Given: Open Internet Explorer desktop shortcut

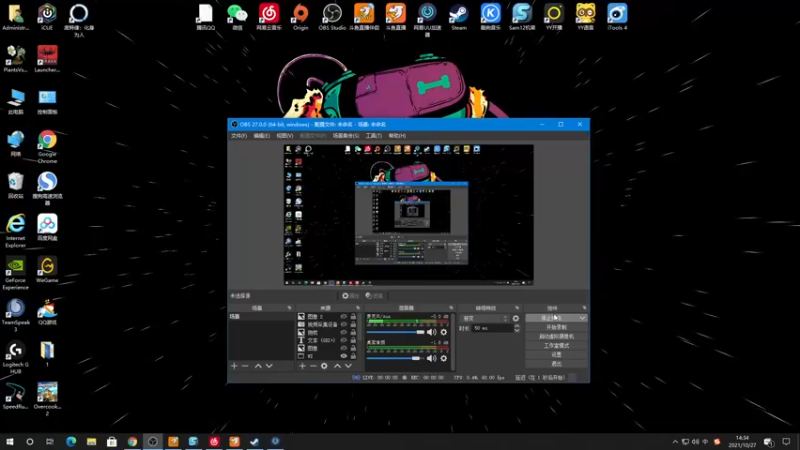Looking at the screenshot, I should pos(15,231).
